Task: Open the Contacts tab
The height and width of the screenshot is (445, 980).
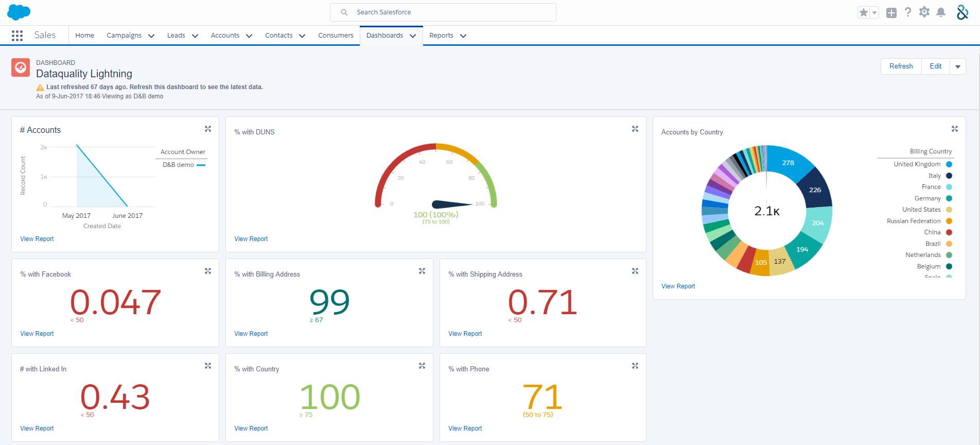Action: [x=279, y=36]
